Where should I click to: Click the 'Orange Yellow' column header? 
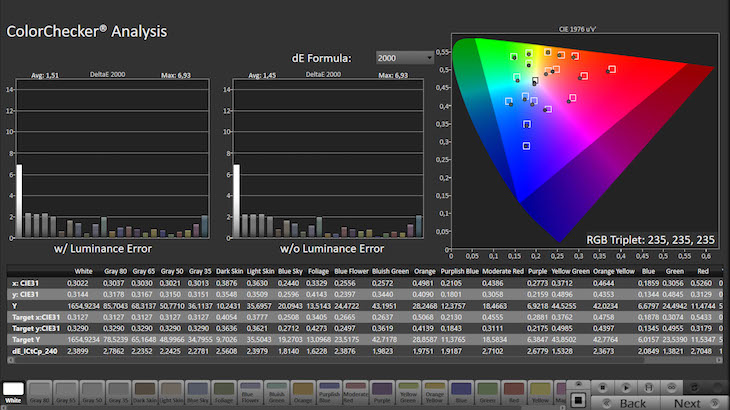(614, 271)
